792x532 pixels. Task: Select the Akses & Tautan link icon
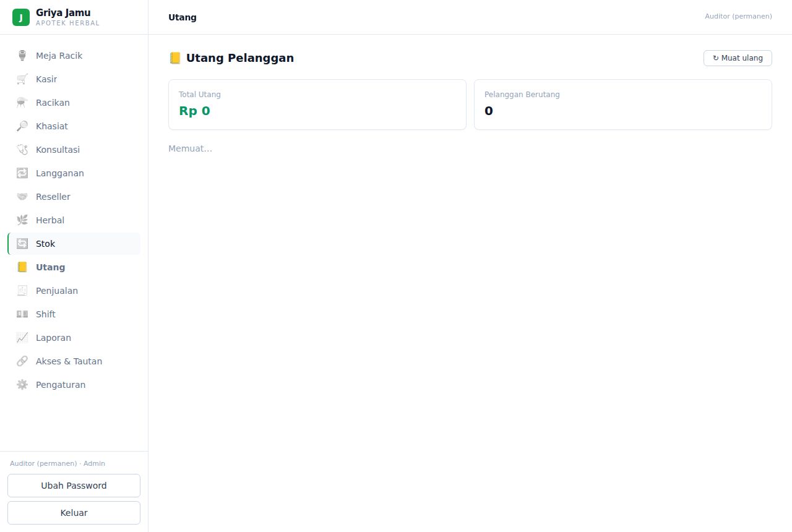(x=22, y=361)
